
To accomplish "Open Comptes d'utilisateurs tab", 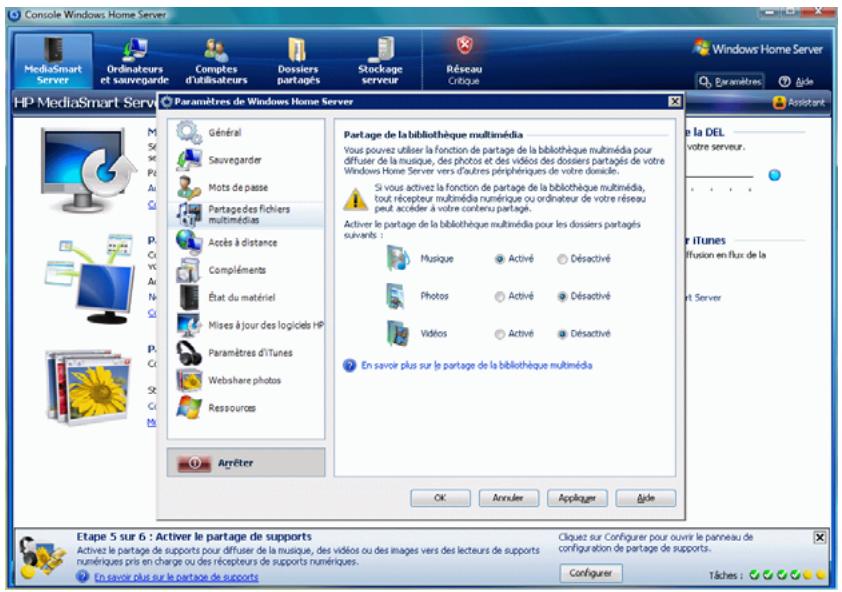I will pos(216,61).
